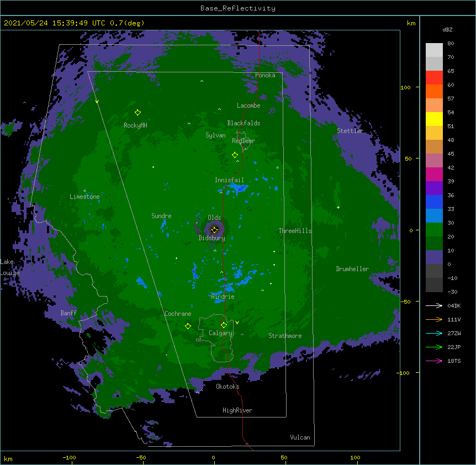Viewport: 476px width, 465px height.
Task: Click the Okotoks label
Action: (x=228, y=387)
